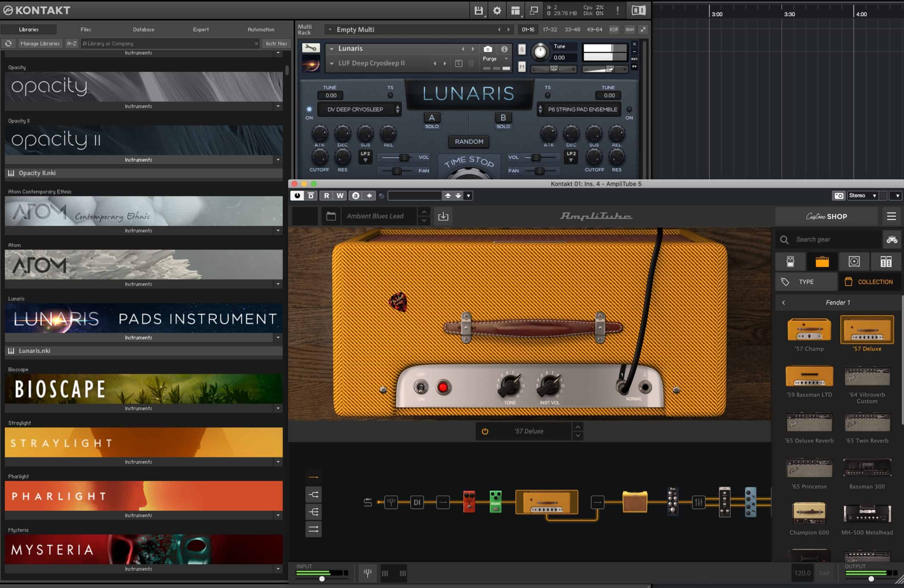Click tuner icon in signal chain
Screen dimensions: 904x588
tap(391, 502)
